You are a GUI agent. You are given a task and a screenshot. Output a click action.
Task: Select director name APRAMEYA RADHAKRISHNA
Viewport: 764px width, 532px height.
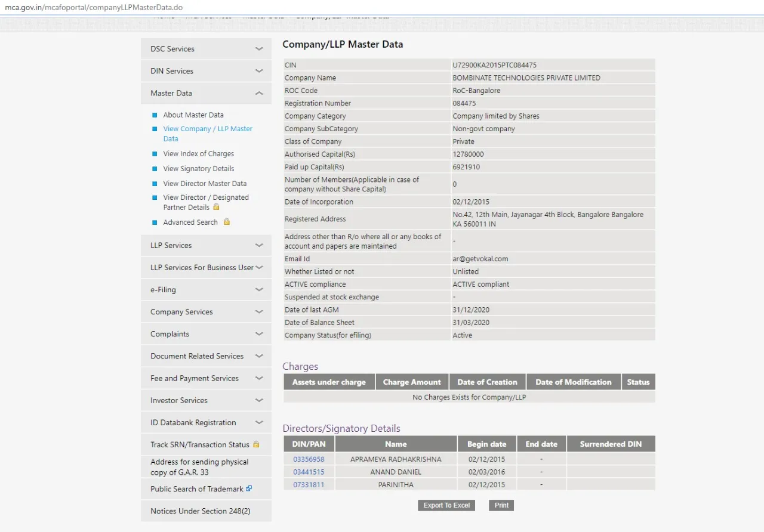(x=396, y=459)
